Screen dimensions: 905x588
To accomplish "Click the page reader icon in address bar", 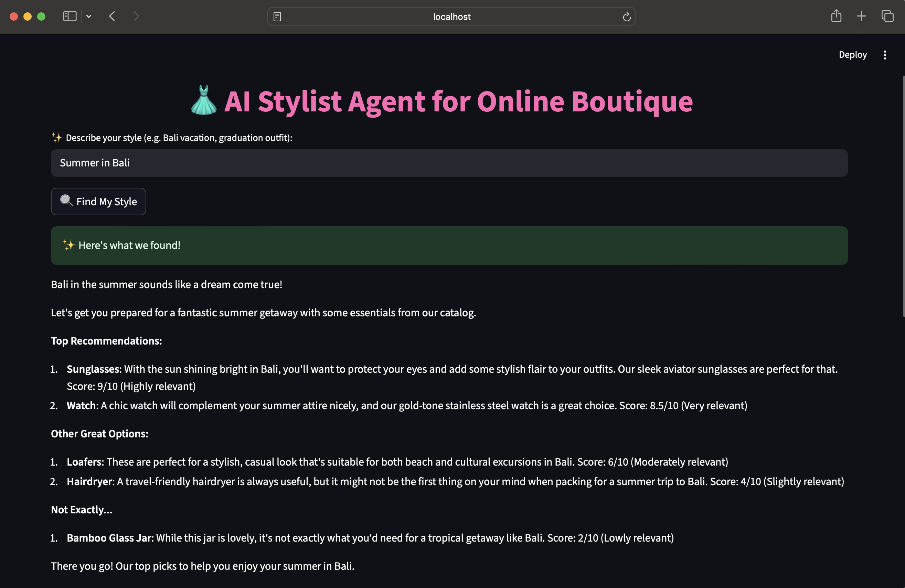I will 277,17.
